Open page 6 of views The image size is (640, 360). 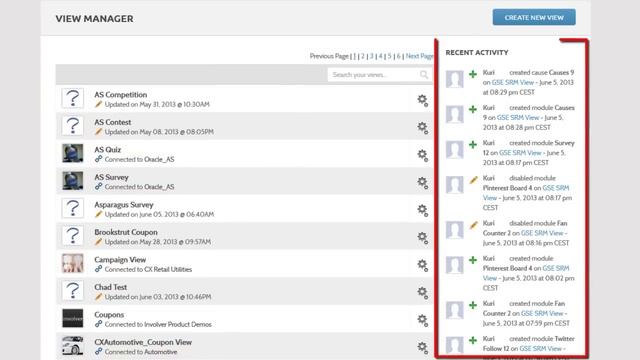[x=398, y=56]
